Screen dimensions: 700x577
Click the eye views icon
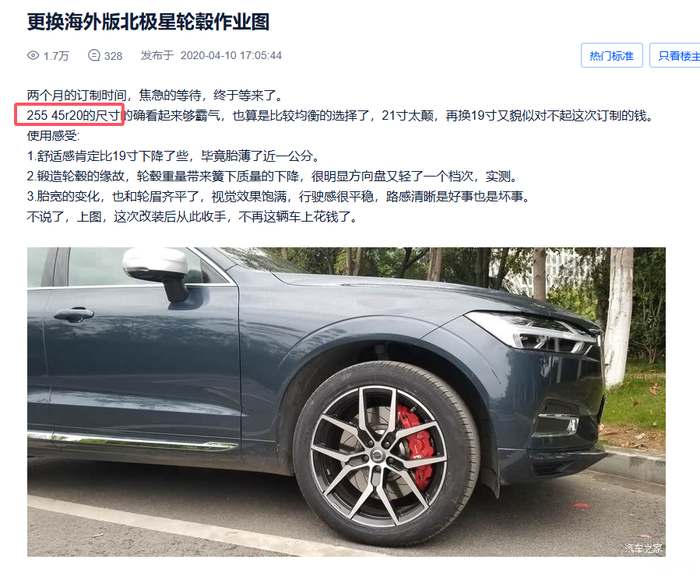click(33, 55)
